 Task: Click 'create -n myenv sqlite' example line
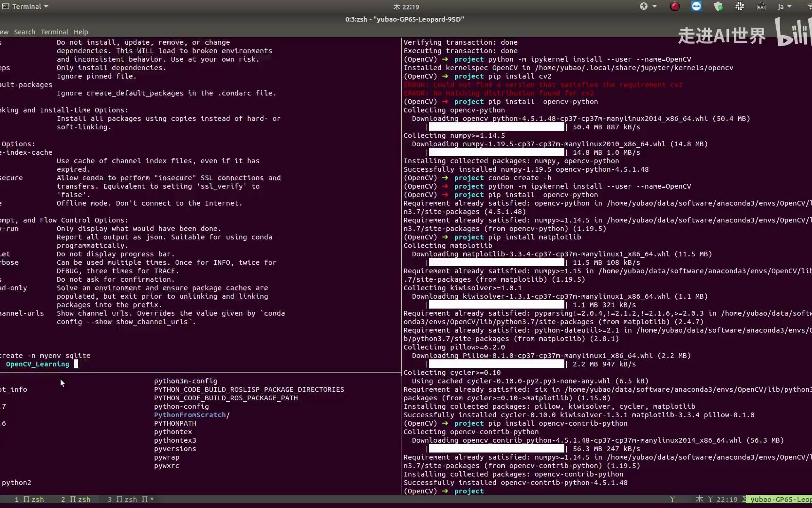tap(46, 356)
